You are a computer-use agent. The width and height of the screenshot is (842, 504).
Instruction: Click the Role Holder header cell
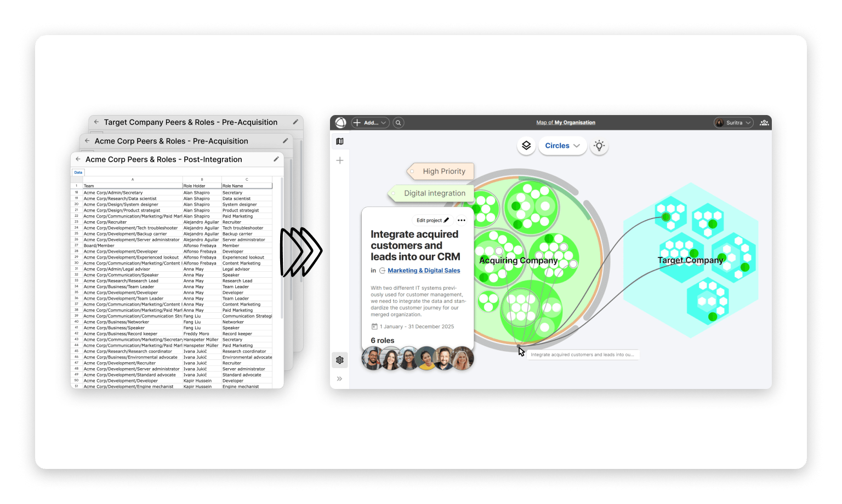pyautogui.click(x=202, y=186)
